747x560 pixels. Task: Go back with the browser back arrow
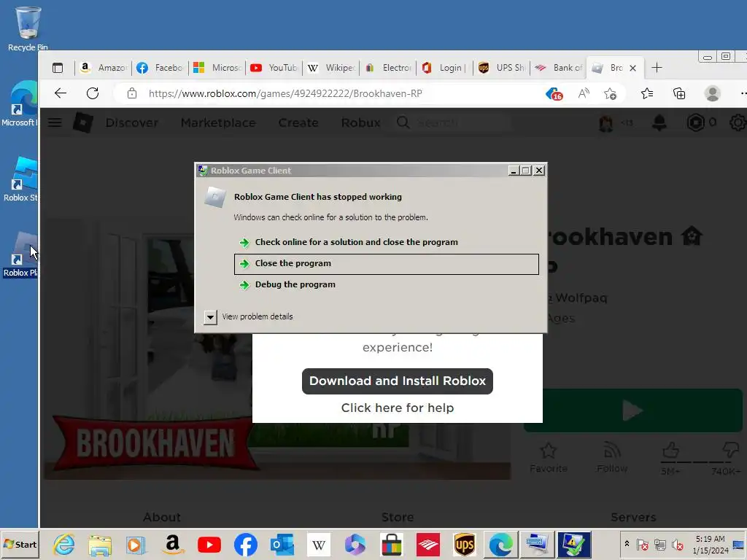click(x=61, y=93)
